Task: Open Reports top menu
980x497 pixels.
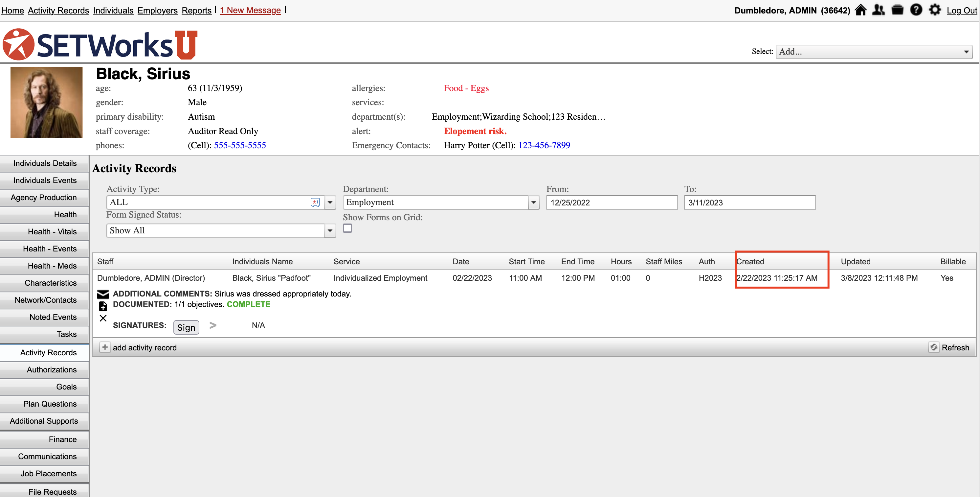Action: (x=196, y=10)
